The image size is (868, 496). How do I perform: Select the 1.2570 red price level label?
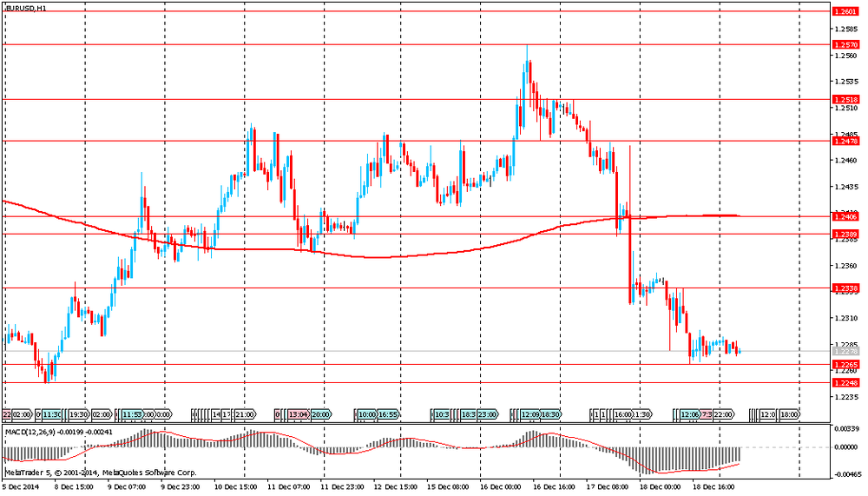pos(845,44)
